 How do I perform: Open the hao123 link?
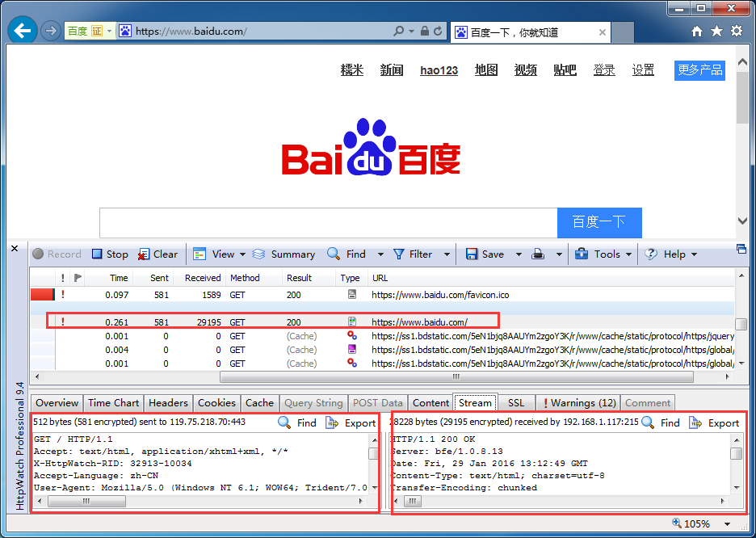pyautogui.click(x=439, y=71)
